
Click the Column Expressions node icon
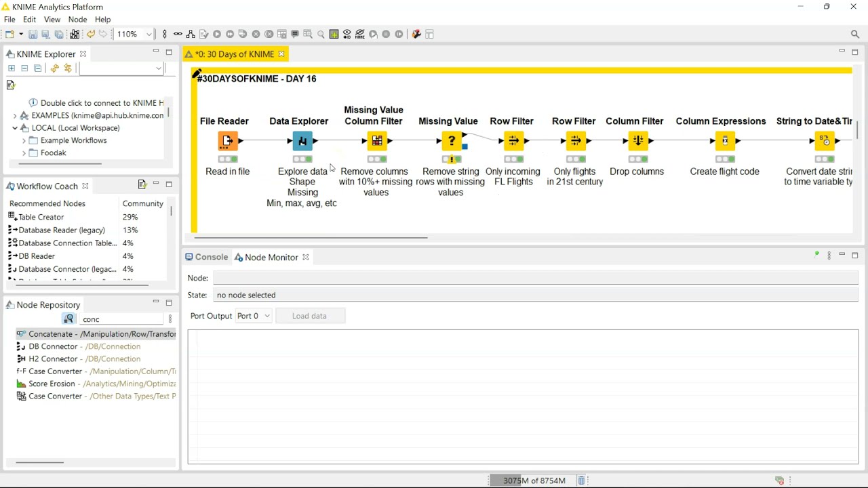(725, 141)
